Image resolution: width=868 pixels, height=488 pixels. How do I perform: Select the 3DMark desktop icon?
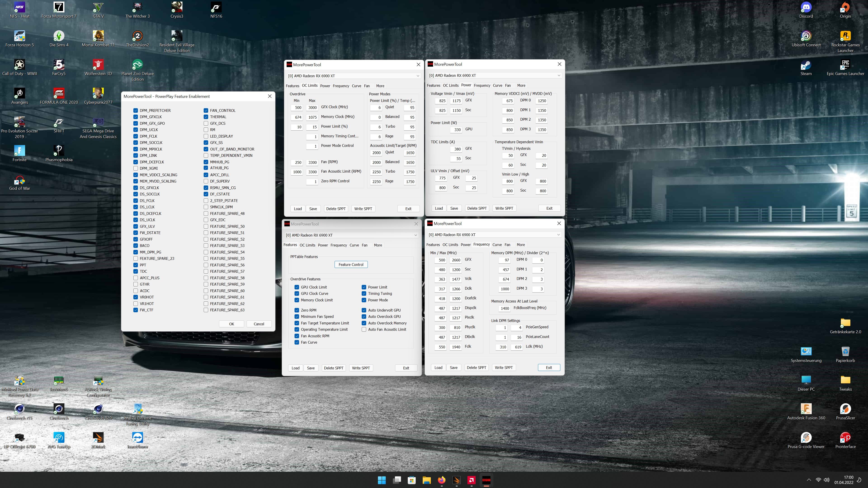click(98, 441)
